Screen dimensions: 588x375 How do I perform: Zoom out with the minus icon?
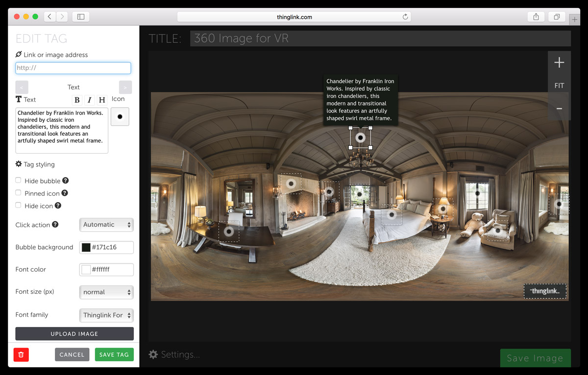(559, 109)
